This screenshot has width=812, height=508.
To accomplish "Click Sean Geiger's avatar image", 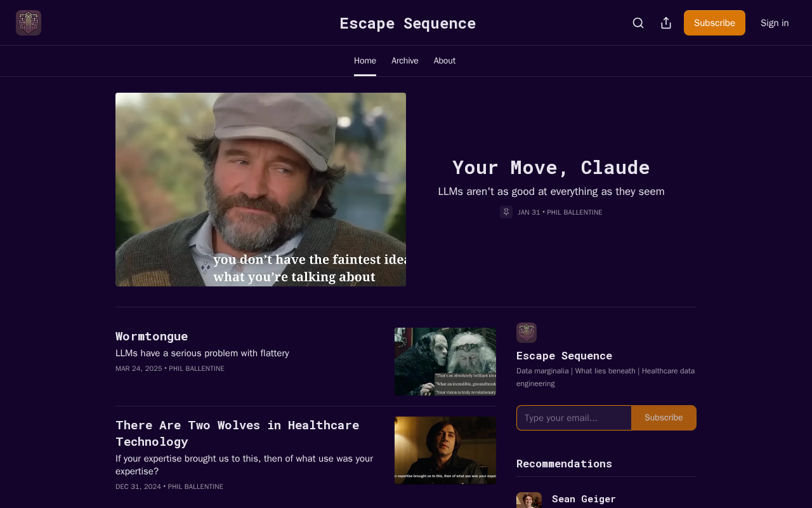I will [529, 500].
